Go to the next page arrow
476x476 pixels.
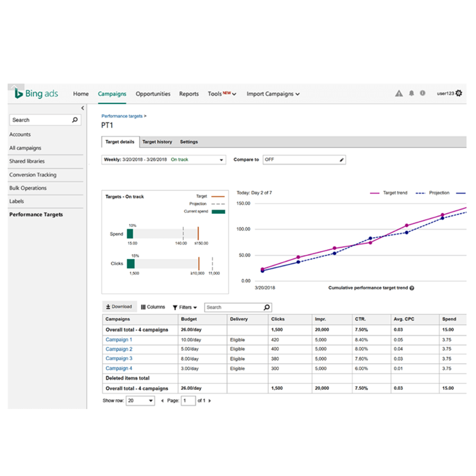tap(210, 401)
